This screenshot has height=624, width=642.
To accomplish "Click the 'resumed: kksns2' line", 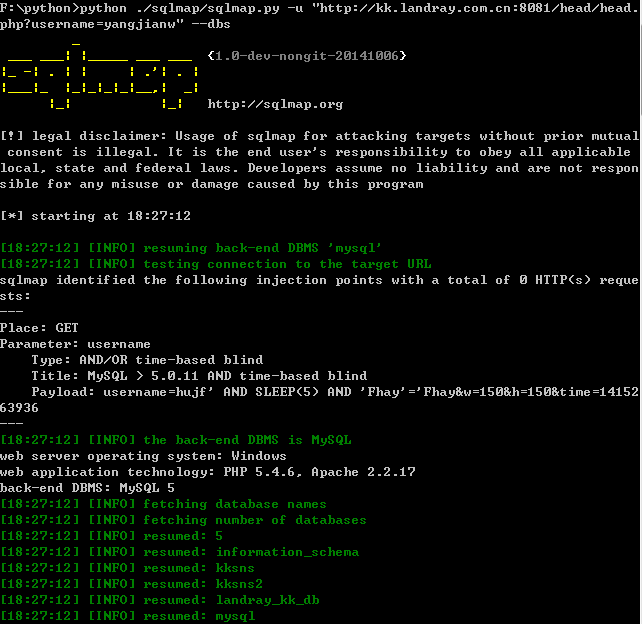I will [x=131, y=584].
